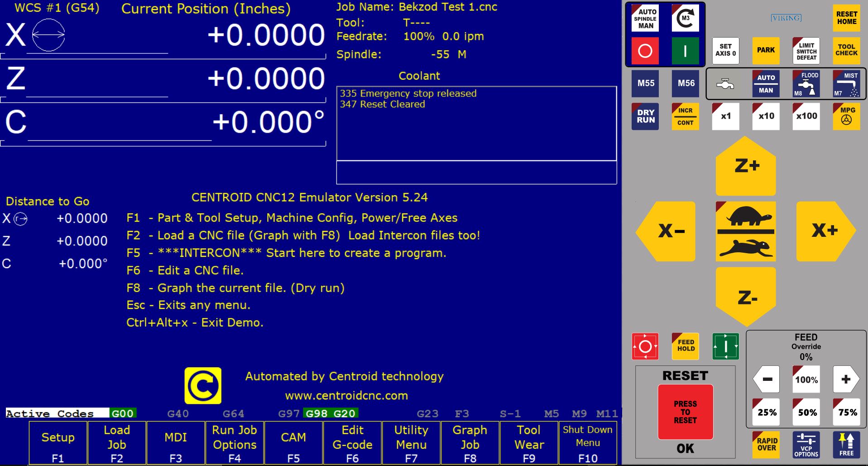
Task: Set feed override to 75%
Action: tap(846, 412)
